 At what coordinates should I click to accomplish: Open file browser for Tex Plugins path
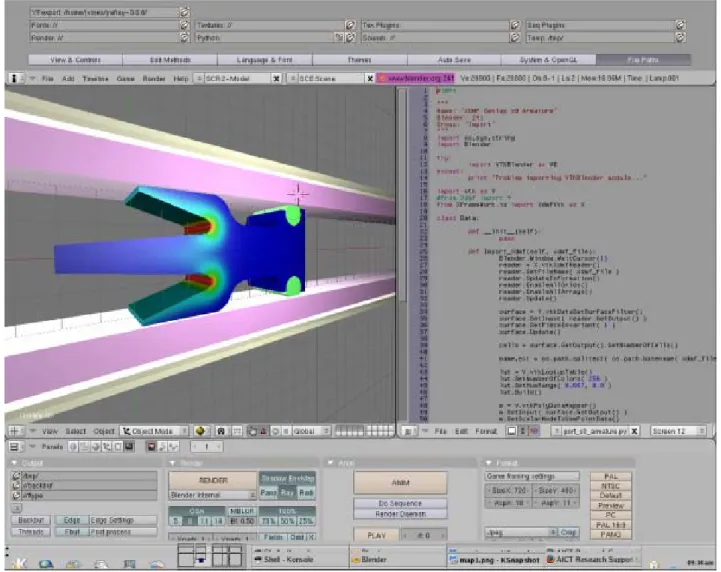515,25
